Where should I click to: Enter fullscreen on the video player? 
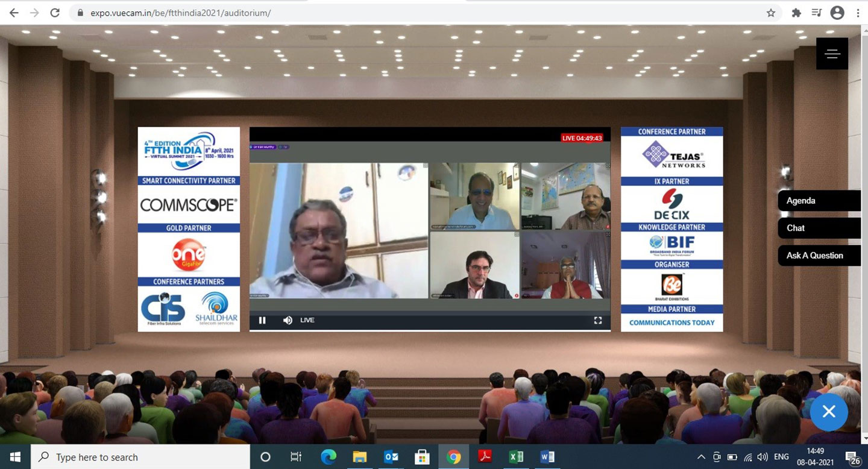pos(598,320)
